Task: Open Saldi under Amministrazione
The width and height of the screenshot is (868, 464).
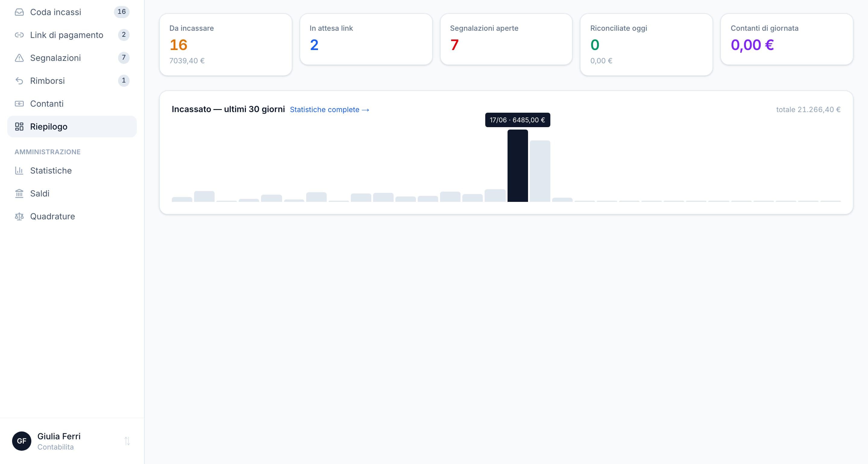Action: click(x=72, y=193)
